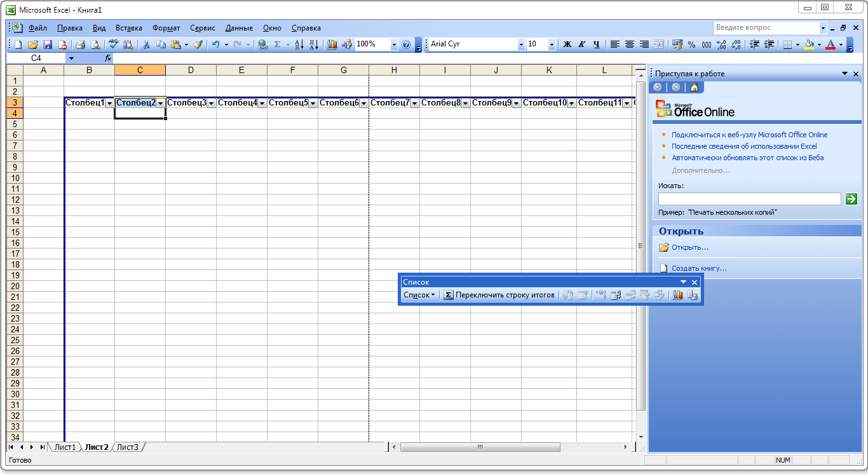This screenshot has height=476, width=868.
Task: Switch to the Лист3 sheet tab
Action: point(127,447)
